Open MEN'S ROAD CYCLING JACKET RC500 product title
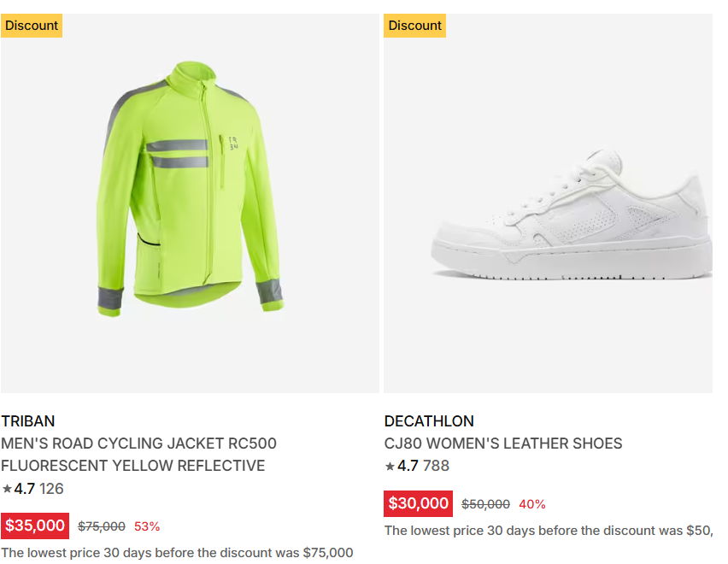Image resolution: width=728 pixels, height=564 pixels. click(x=138, y=455)
